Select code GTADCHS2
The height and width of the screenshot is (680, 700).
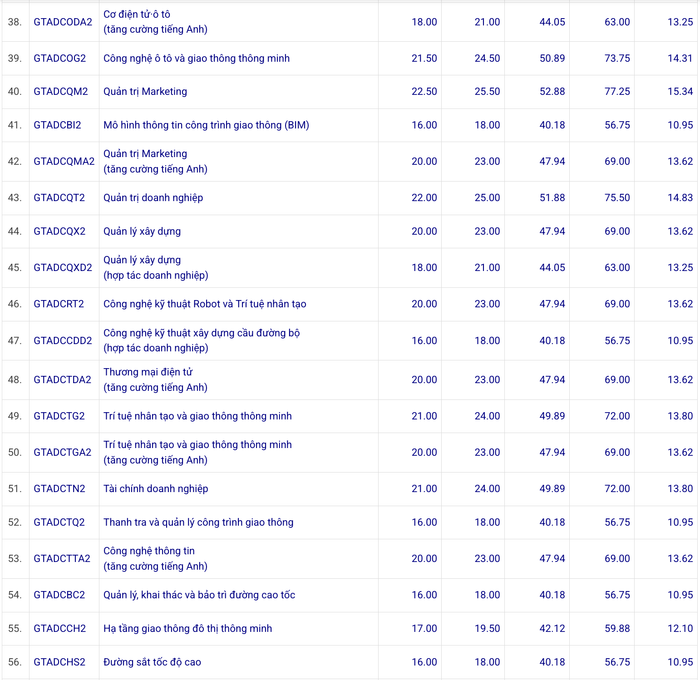pyautogui.click(x=59, y=662)
